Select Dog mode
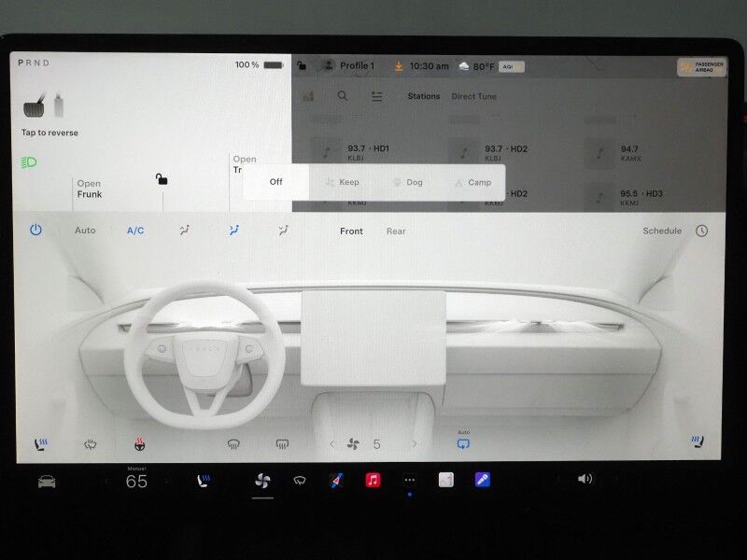 coord(408,182)
